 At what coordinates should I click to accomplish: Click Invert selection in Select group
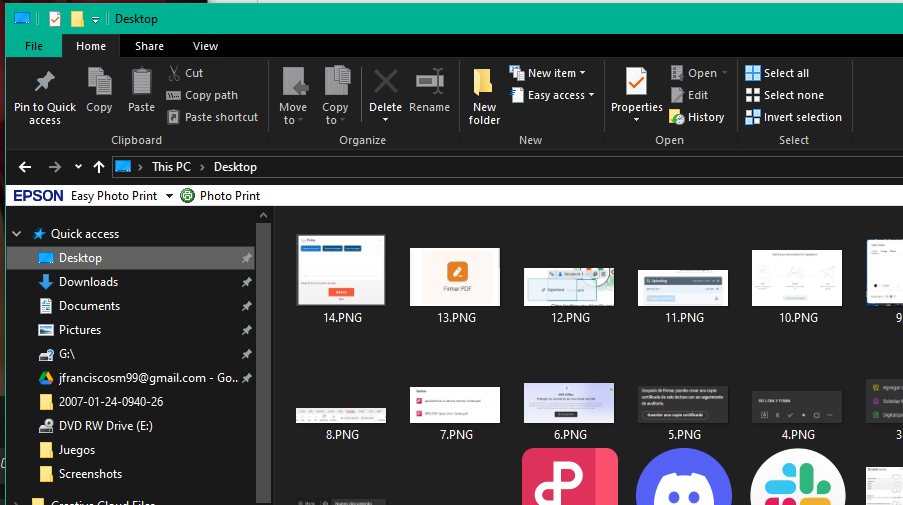click(x=793, y=117)
